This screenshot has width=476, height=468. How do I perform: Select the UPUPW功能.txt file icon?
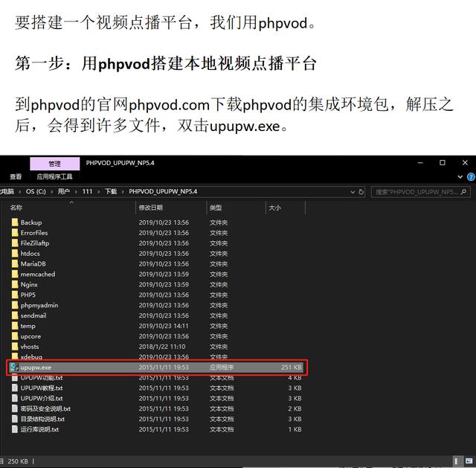15,378
